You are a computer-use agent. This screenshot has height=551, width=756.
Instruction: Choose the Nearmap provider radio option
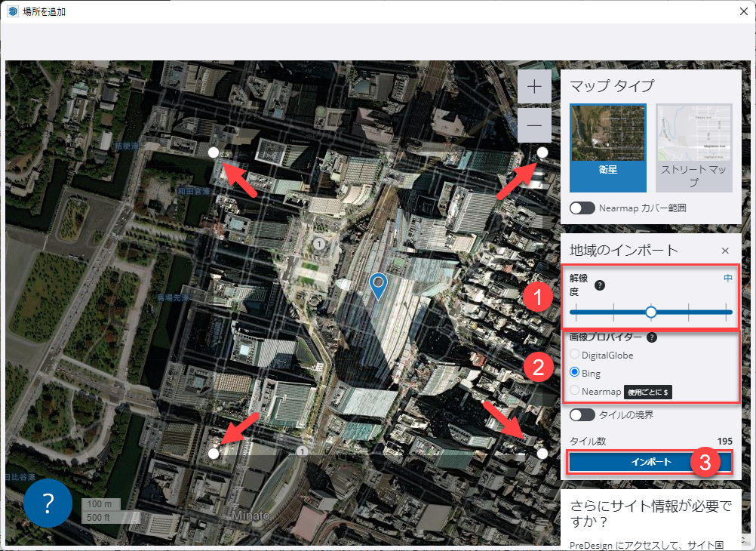click(x=575, y=391)
